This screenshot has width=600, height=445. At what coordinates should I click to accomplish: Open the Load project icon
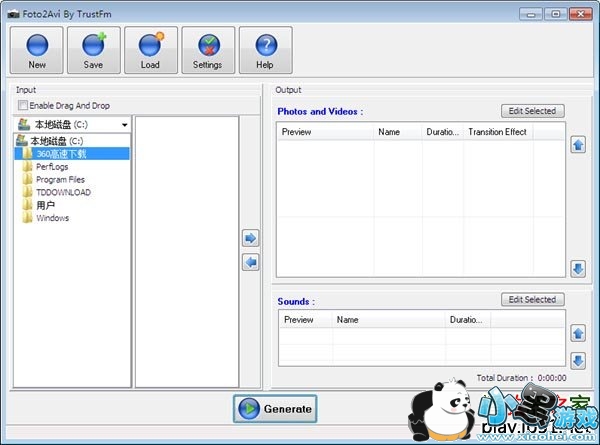[151, 50]
